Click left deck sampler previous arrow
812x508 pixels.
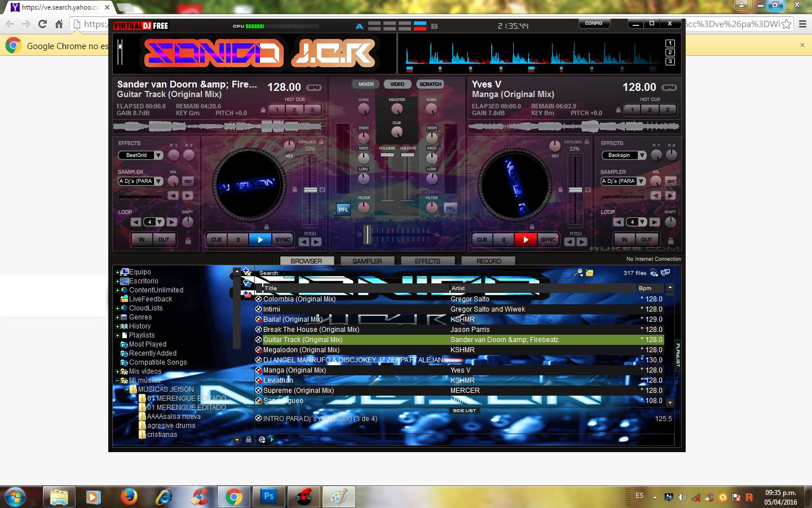point(173,195)
